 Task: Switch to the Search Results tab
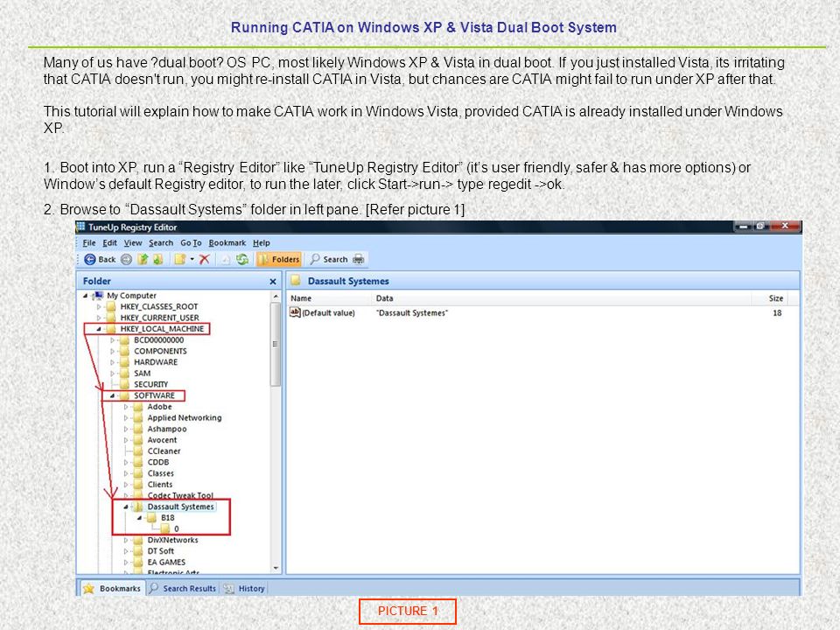[x=183, y=589]
